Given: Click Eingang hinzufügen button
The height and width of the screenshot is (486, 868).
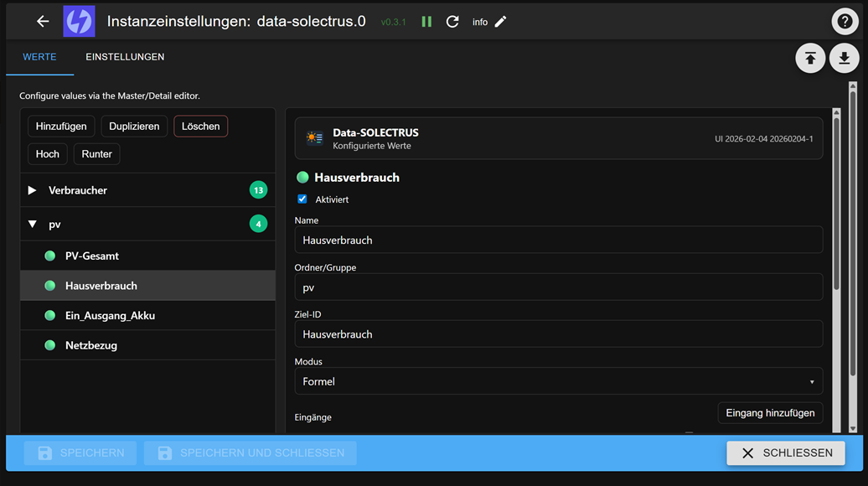Looking at the screenshot, I should coord(770,413).
